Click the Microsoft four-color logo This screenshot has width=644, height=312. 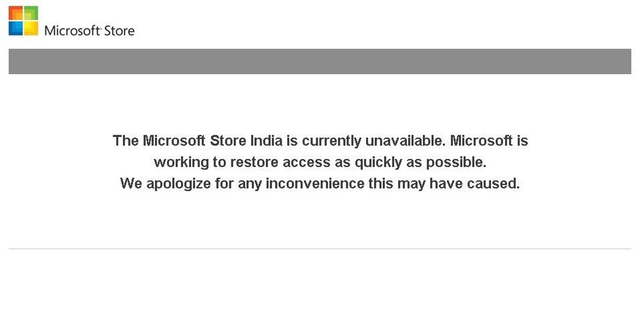(24, 21)
